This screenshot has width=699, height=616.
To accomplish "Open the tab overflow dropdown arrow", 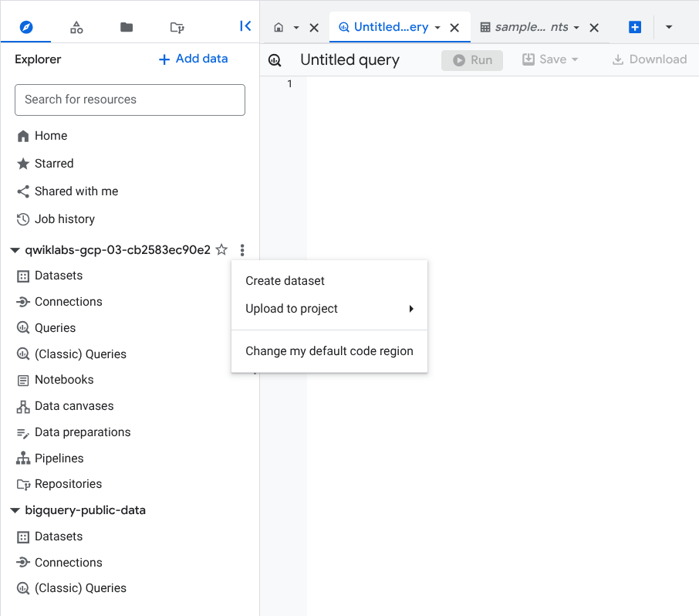I will coord(668,26).
